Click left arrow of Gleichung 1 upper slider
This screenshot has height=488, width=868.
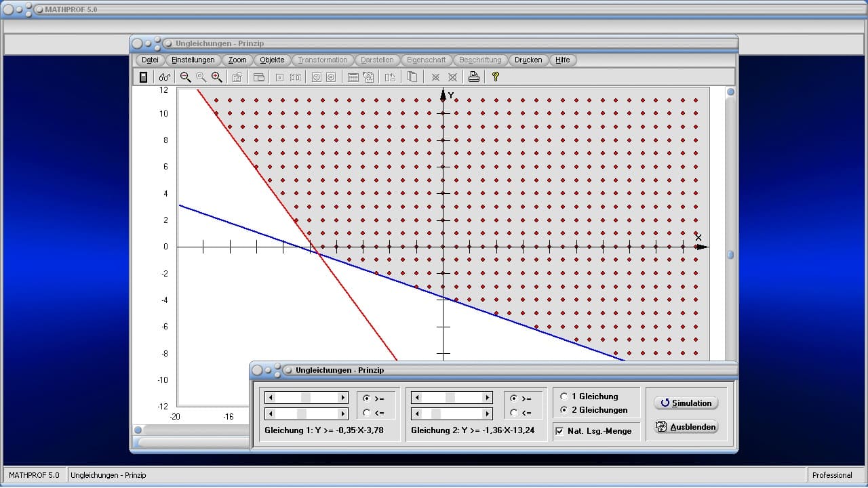point(269,398)
